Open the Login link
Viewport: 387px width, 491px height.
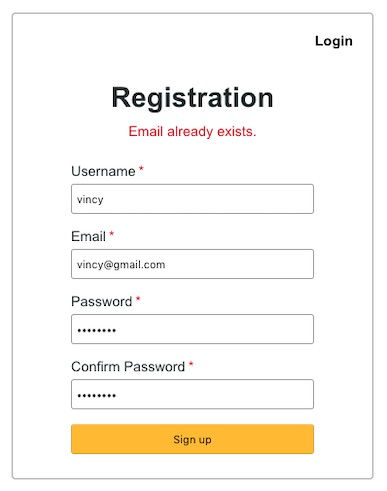coord(334,41)
